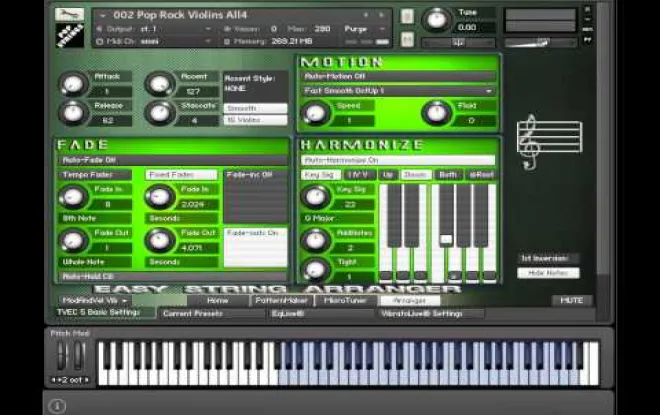
Task: Click the Tempo Fader Fade Out knob
Action: 73,240
